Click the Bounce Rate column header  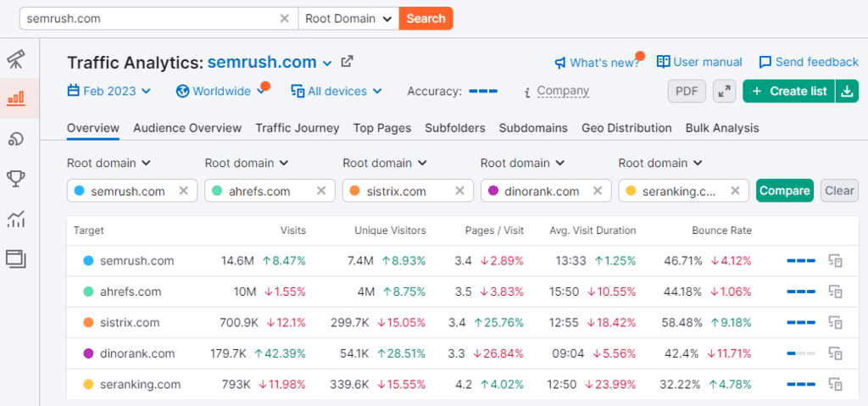(x=721, y=231)
